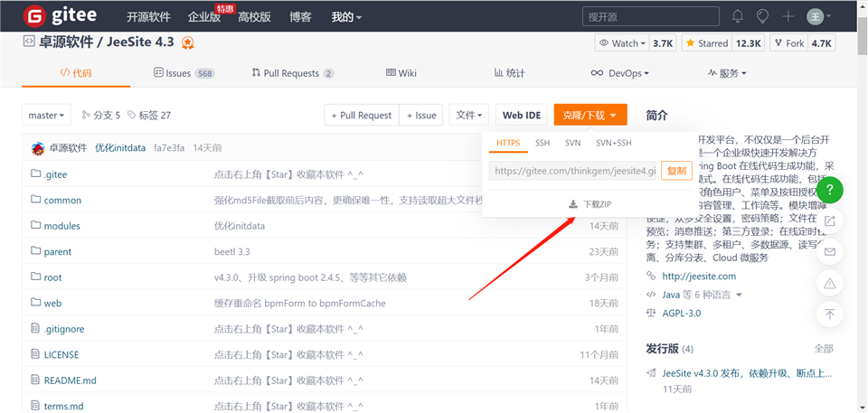This screenshot has width=868, height=413.
Task: Open the 文件 dropdown
Action: pos(469,115)
